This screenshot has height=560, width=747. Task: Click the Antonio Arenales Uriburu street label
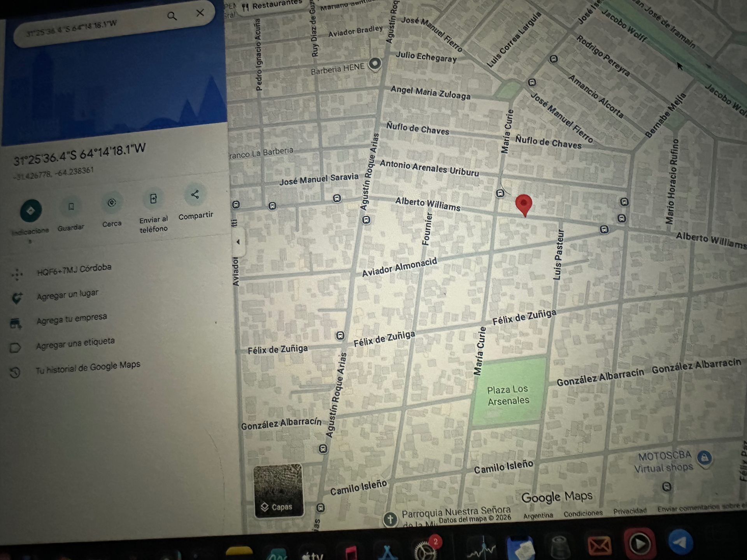tap(430, 168)
